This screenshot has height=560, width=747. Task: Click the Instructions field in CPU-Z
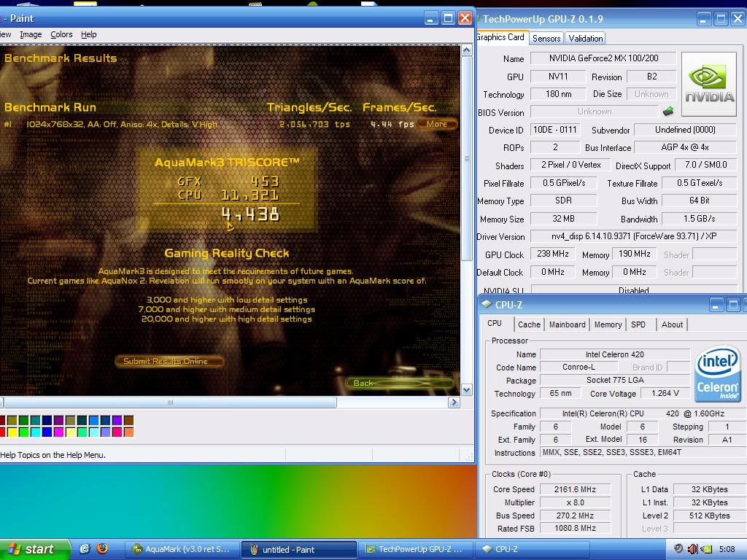(643, 452)
